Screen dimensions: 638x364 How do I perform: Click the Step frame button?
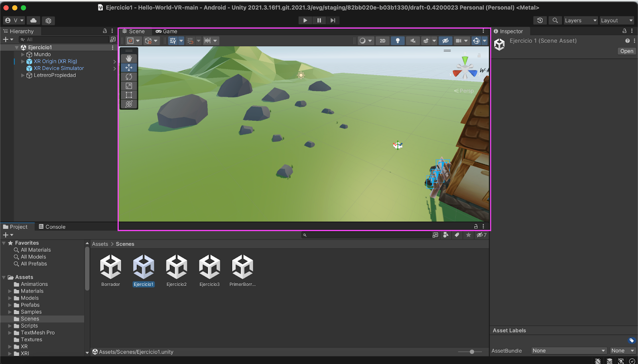333,20
